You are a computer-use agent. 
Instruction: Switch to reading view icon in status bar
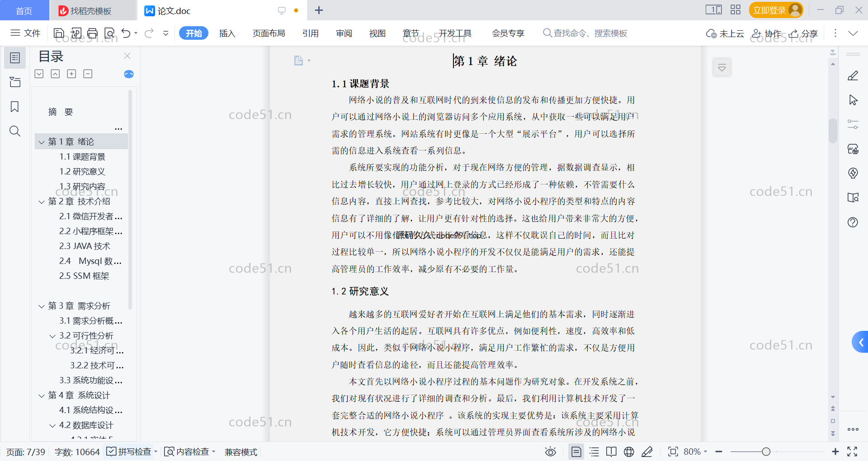[611, 452]
